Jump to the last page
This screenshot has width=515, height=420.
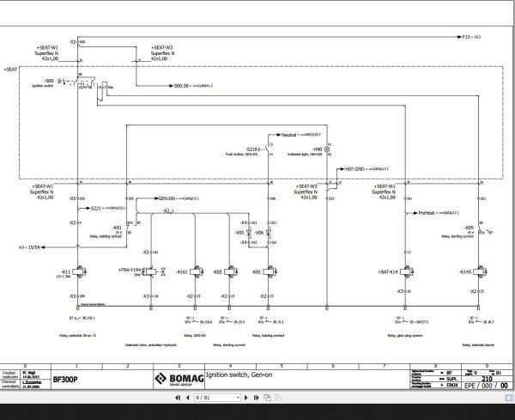point(257,398)
